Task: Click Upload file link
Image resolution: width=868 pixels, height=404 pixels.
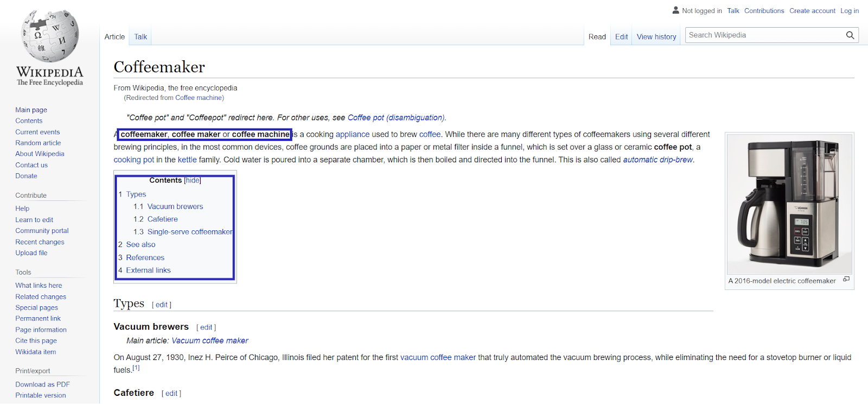Action: pos(31,253)
